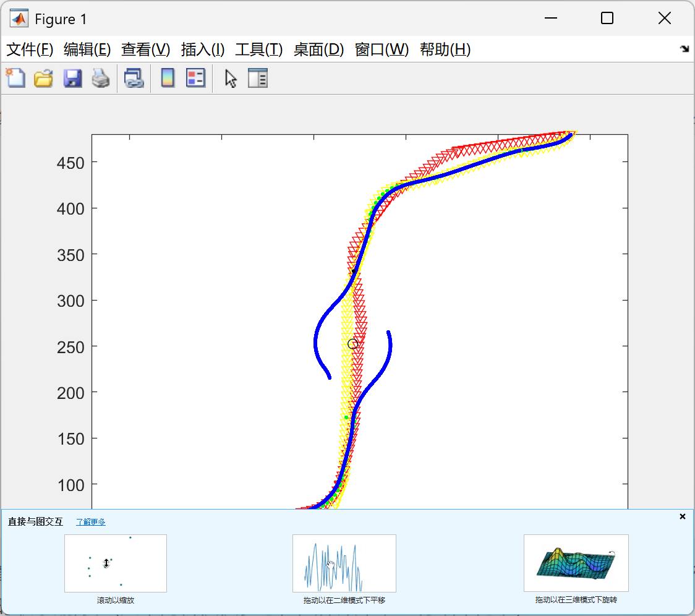This screenshot has height=616, width=695.
Task: Click the Link Plot toolbar icon
Action: click(134, 78)
